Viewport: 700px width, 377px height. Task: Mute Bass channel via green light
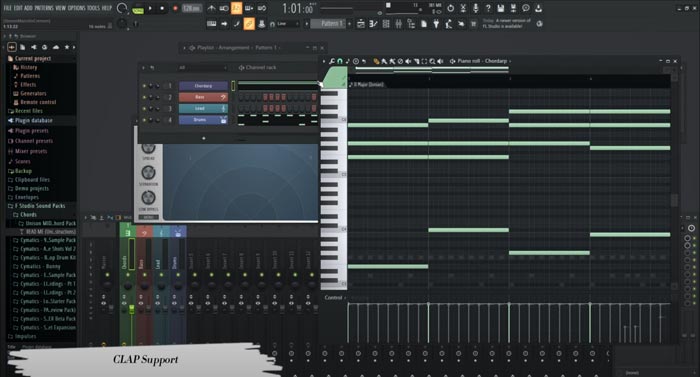pyautogui.click(x=144, y=97)
